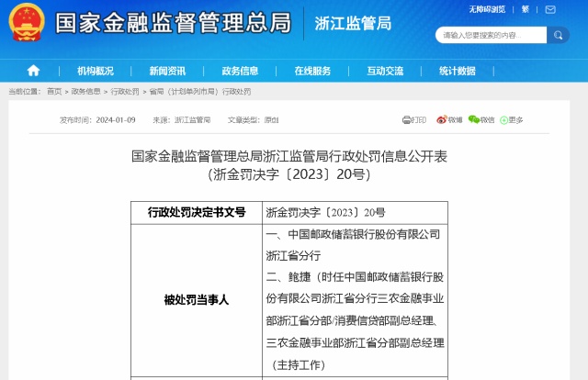The width and height of the screenshot is (588, 380).
Task: Click the search magnifier button
Action: [558, 35]
